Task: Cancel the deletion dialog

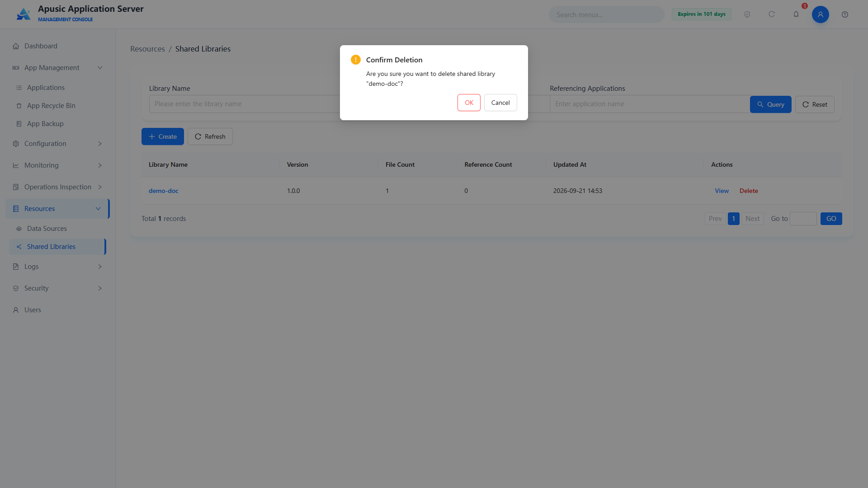Action: (500, 103)
